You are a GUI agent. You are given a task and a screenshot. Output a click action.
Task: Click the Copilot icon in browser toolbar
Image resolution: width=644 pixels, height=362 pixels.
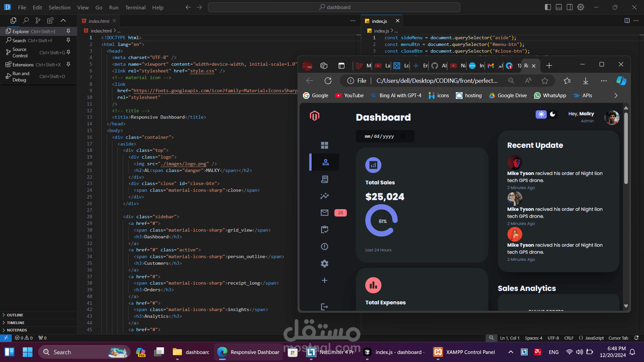click(621, 81)
